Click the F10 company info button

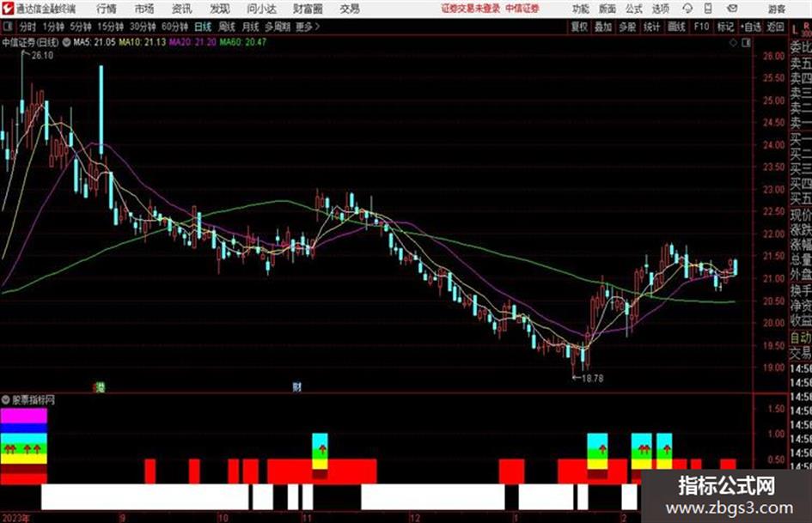point(701,27)
